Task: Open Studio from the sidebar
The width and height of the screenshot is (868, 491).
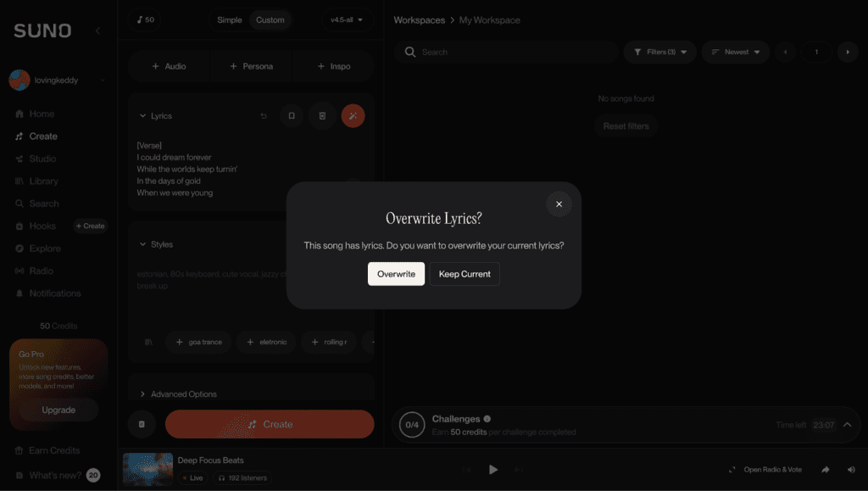Action: [42, 159]
